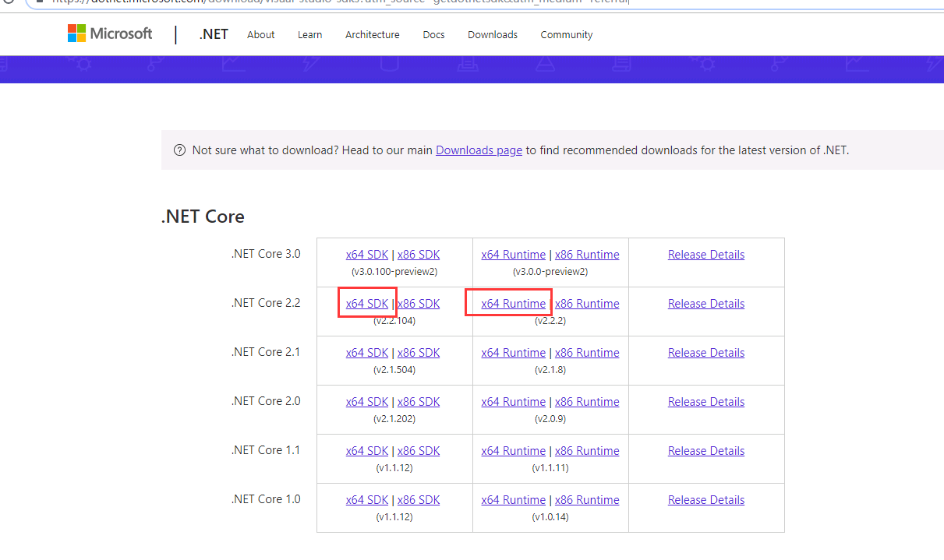Open the Community nav item
944x560 pixels.
pyautogui.click(x=567, y=34)
